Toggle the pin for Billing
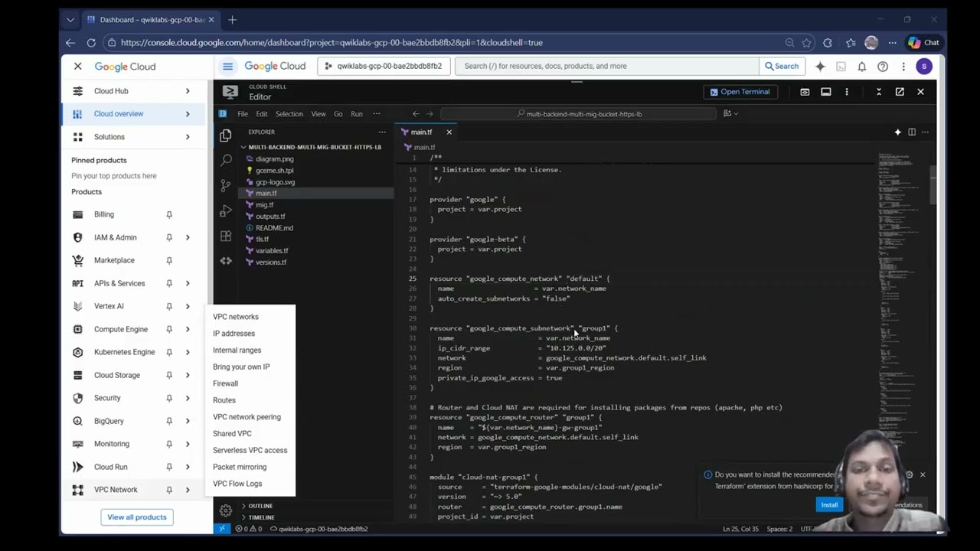The image size is (980, 551). [x=169, y=214]
